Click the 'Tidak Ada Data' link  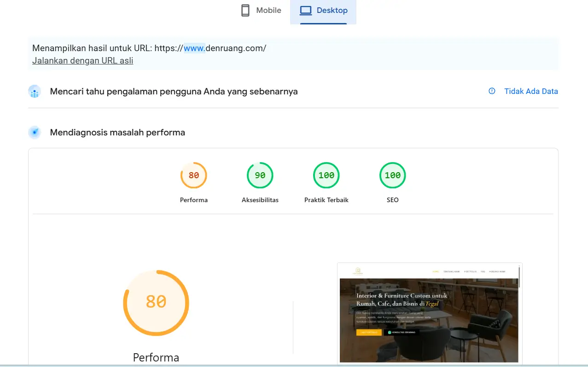pos(531,91)
